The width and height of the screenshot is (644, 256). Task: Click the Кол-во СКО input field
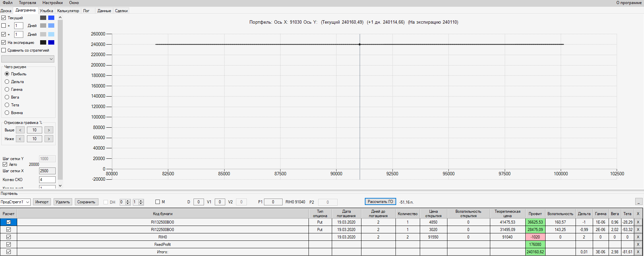47,180
